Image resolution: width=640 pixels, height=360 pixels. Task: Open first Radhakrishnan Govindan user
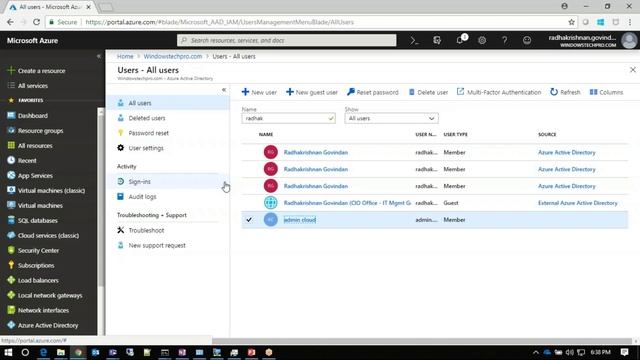point(316,152)
